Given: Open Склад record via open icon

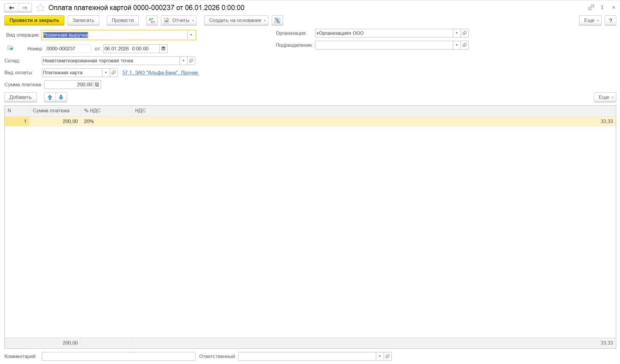Looking at the screenshot, I should point(191,61).
